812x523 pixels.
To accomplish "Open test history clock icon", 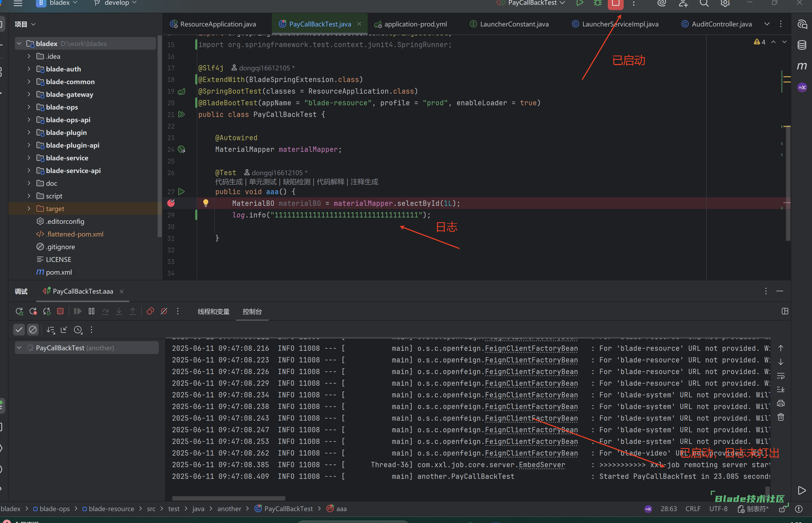I will coord(78,330).
